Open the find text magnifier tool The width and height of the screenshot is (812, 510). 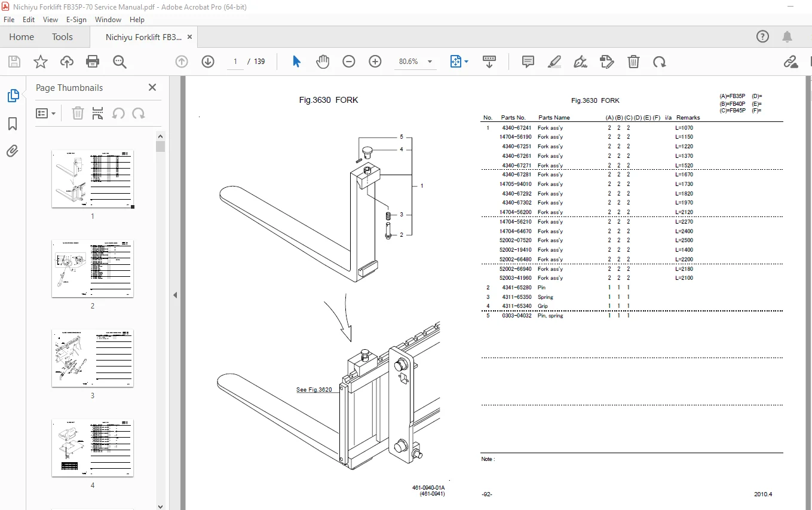pyautogui.click(x=119, y=62)
